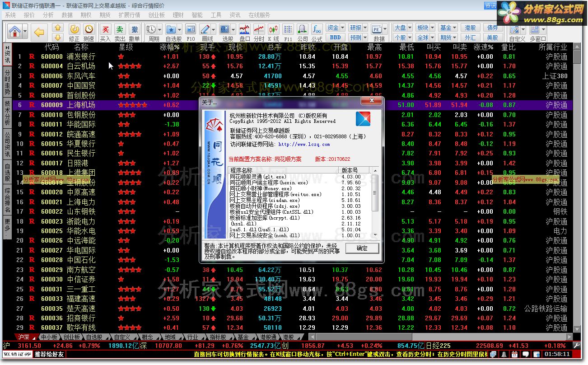
Task: Click the 测速 clock icon
Action: pos(89,29)
